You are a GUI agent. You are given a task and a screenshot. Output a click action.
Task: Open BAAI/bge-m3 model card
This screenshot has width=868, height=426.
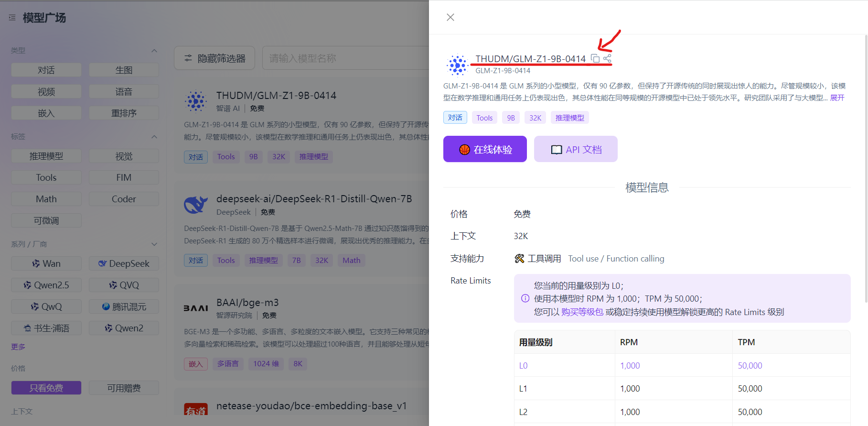click(x=301, y=333)
